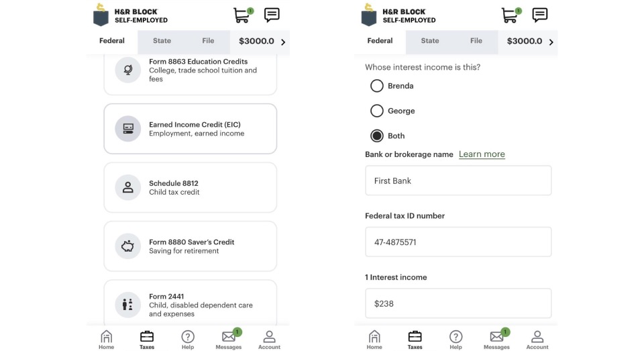Open the shopping cart on the left screen
This screenshot has width=644, height=351.
pyautogui.click(x=242, y=15)
